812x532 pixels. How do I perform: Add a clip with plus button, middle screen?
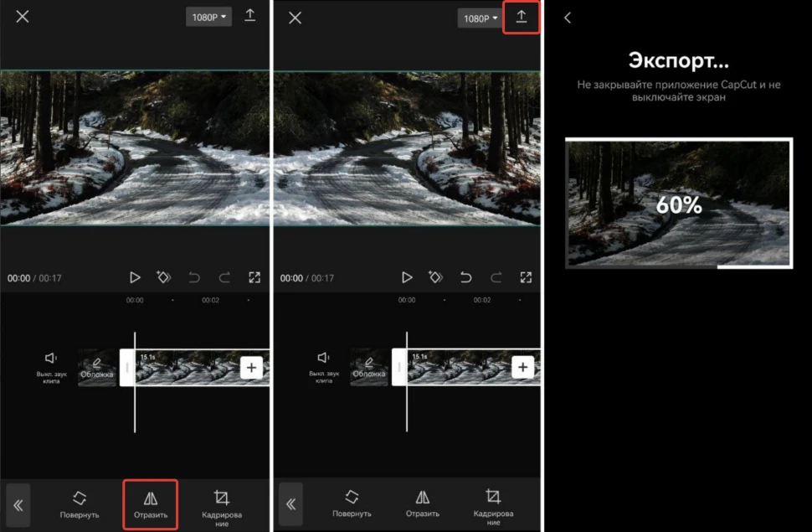(523, 367)
